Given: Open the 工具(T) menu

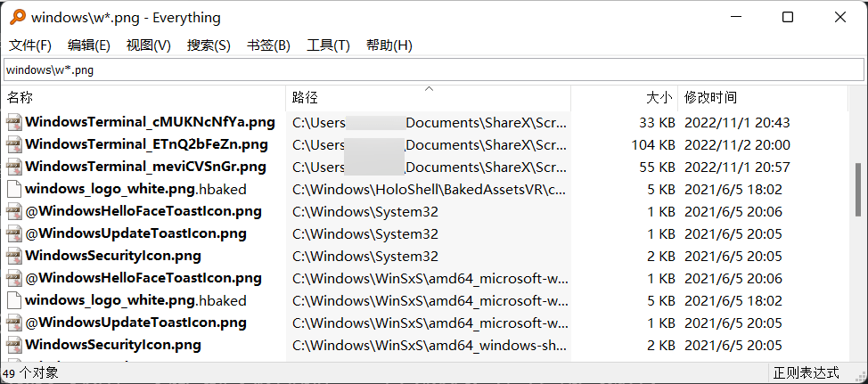Looking at the screenshot, I should 328,45.
